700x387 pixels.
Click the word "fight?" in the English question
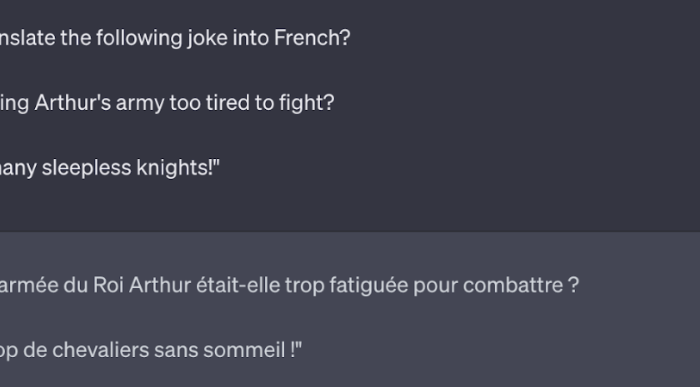[x=307, y=103]
